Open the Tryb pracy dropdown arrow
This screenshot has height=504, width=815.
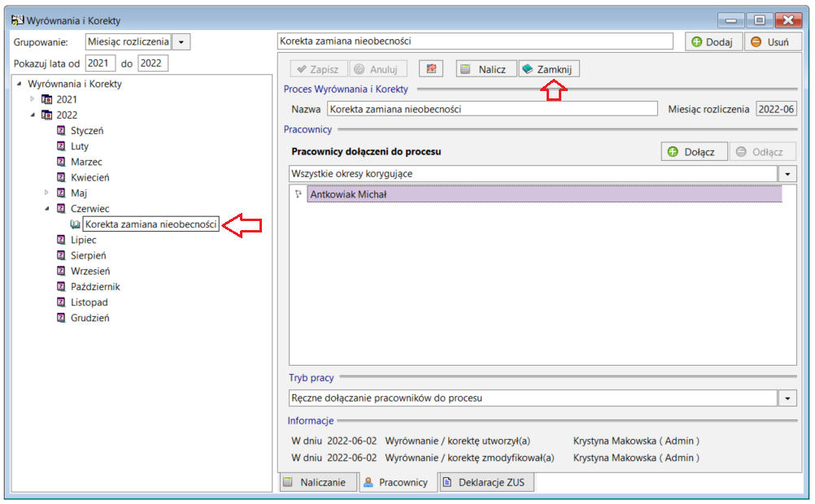click(x=787, y=398)
